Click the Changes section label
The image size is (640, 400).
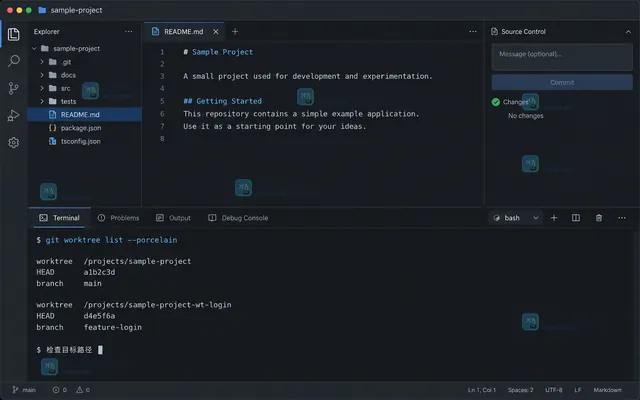point(516,102)
